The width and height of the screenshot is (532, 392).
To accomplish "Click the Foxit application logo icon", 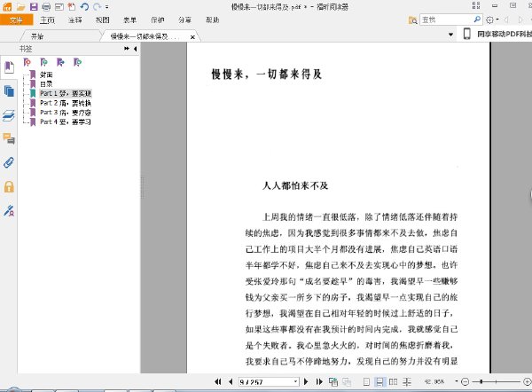I will pos(7,6).
